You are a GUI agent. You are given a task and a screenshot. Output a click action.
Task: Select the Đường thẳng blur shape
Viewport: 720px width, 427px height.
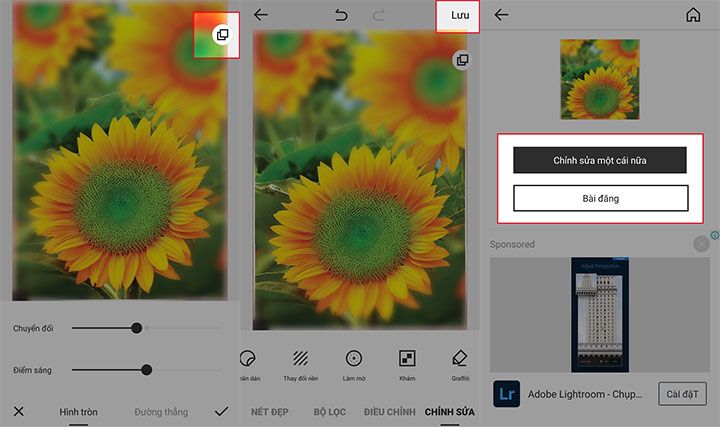click(161, 412)
